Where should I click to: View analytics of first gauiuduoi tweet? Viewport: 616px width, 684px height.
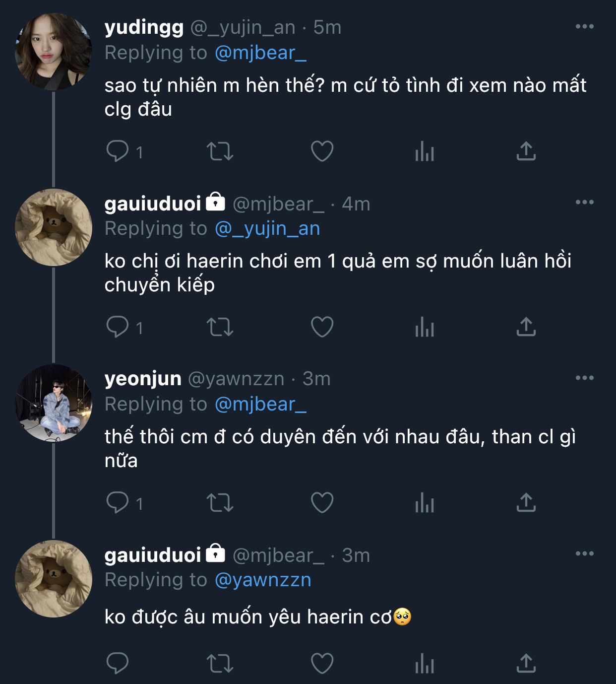(x=424, y=327)
